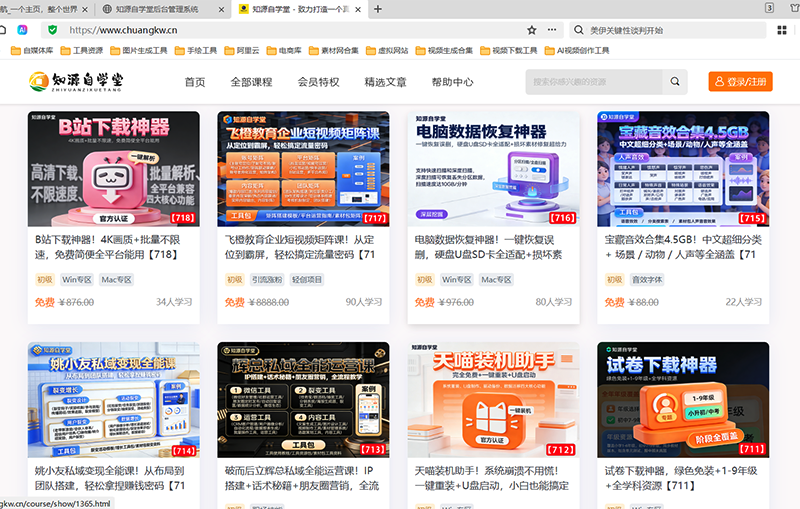Switch to the 一个主页,整个世界 tab
This screenshot has width=800, height=509.
45,9
